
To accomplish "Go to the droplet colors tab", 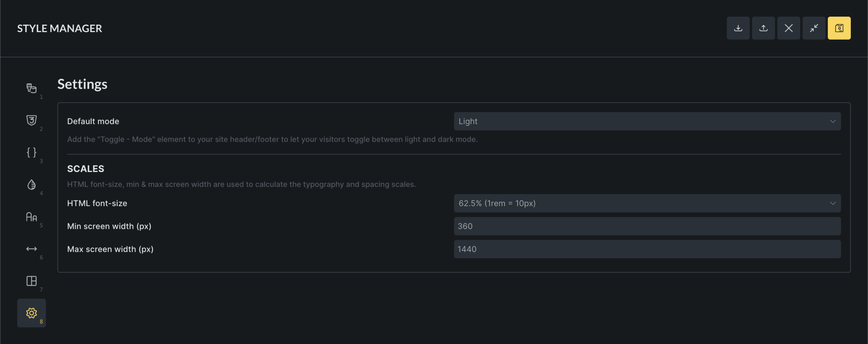I will (x=32, y=185).
